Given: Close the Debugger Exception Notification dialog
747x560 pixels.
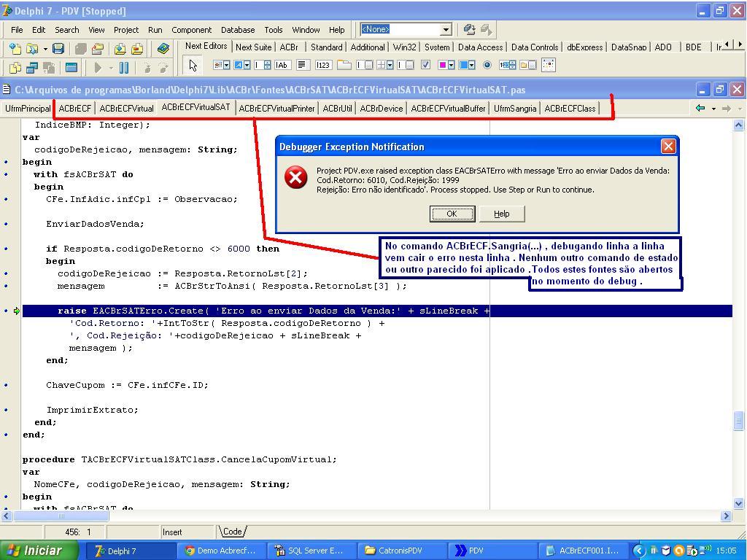Looking at the screenshot, I should [668, 147].
